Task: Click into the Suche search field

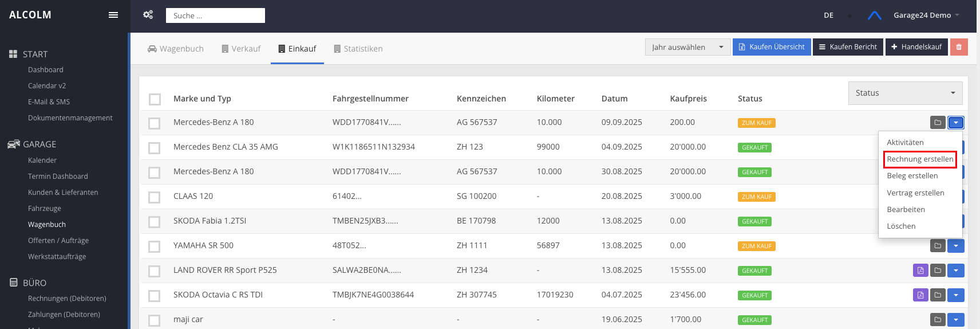Action: [x=215, y=15]
